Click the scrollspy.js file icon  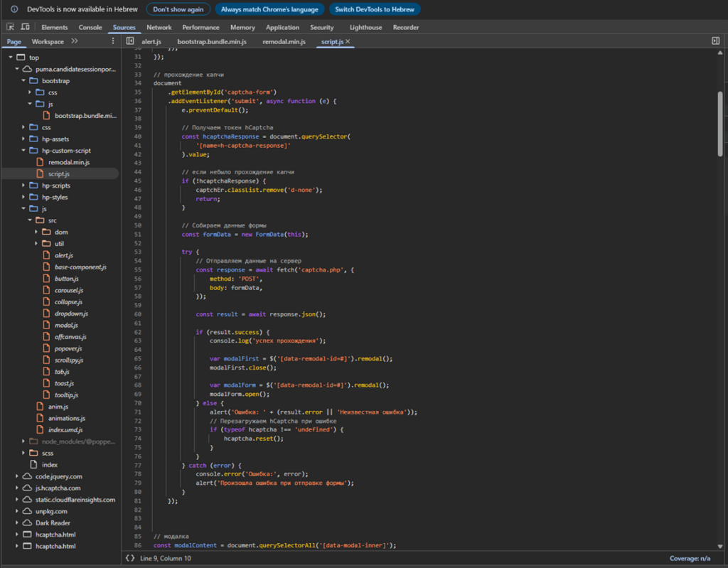[x=46, y=360]
